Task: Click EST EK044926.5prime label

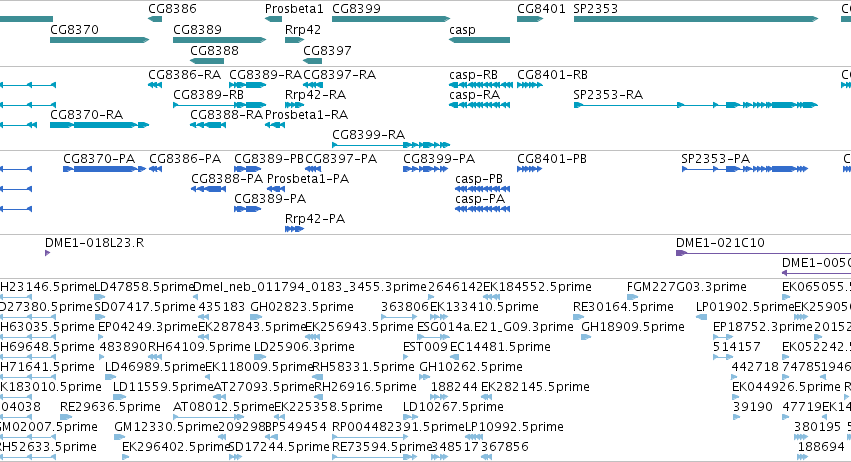Action: (786, 387)
